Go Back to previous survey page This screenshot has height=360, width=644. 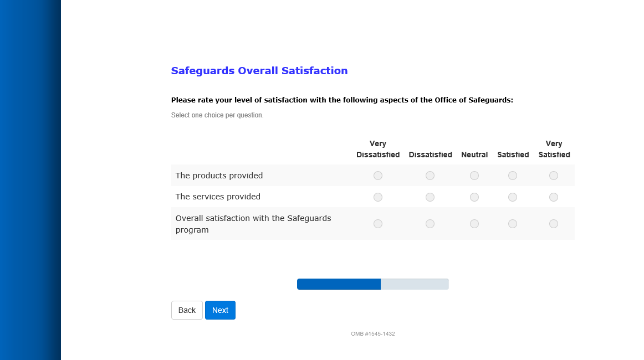[x=187, y=310]
